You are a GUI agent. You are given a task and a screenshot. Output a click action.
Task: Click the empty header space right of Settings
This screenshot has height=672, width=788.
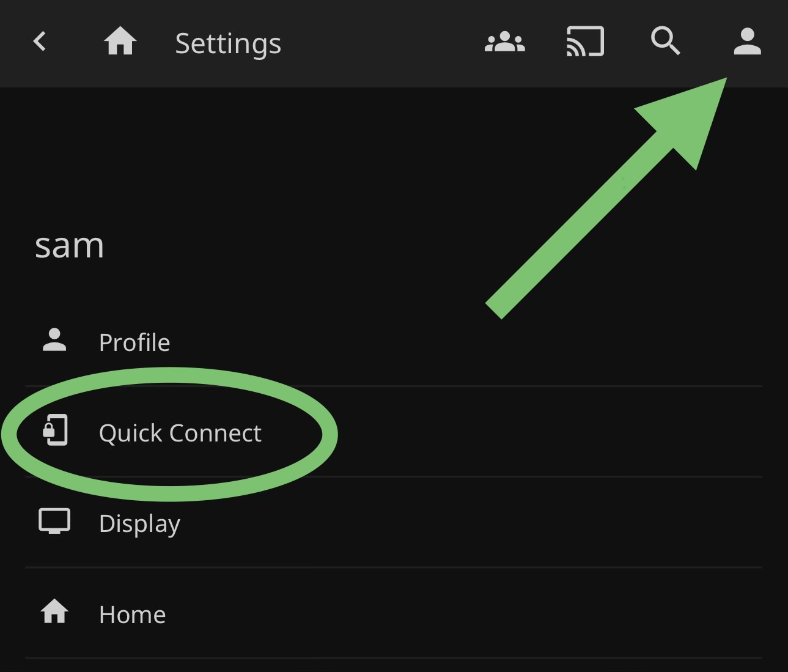pyautogui.click(x=379, y=43)
